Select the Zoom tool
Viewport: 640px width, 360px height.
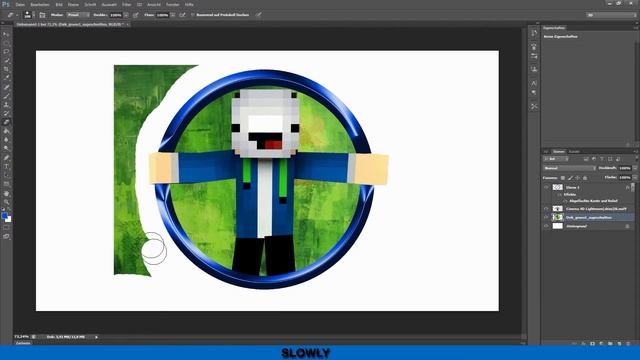6,202
